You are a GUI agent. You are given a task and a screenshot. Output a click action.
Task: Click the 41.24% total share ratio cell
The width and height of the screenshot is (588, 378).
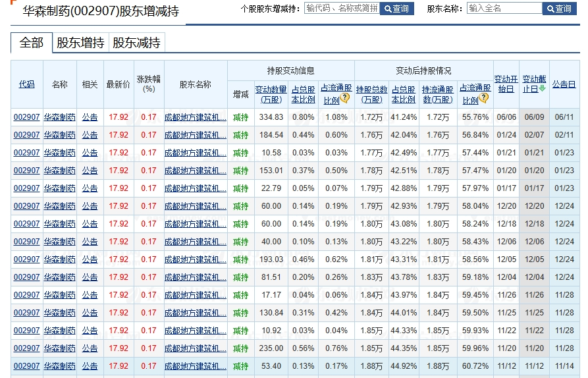pyautogui.click(x=404, y=117)
